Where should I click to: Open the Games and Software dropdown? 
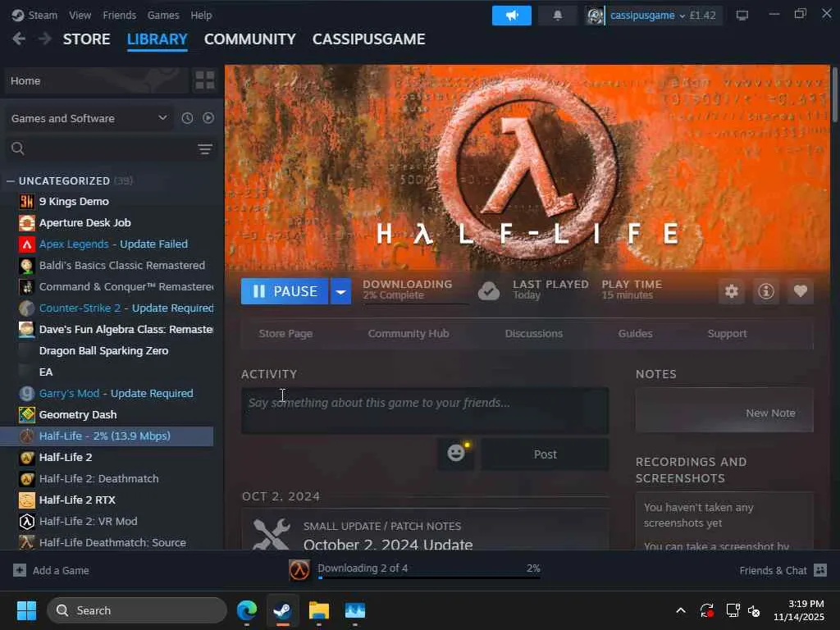[x=89, y=118]
